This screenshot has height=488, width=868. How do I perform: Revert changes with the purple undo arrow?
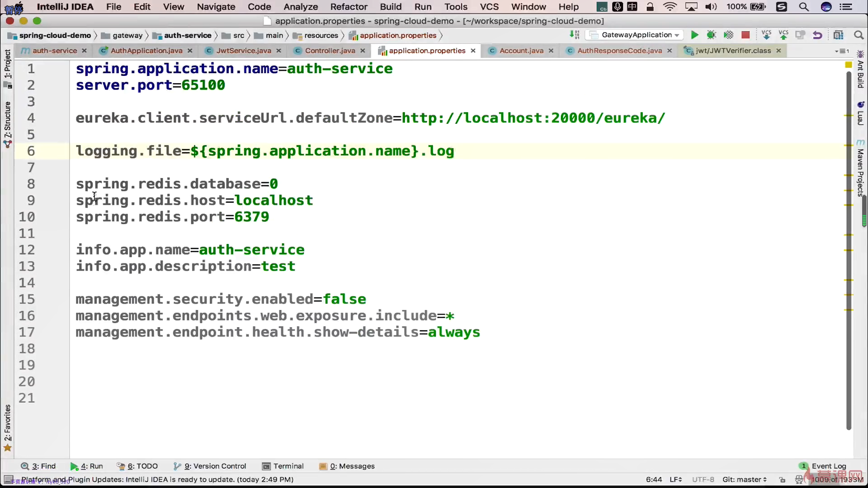point(817,35)
